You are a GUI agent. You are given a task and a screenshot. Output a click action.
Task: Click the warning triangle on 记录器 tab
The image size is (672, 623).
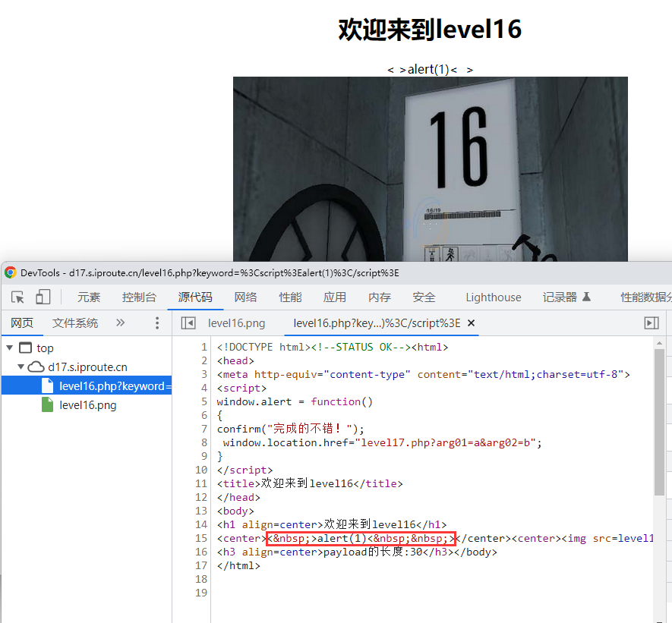click(x=585, y=297)
